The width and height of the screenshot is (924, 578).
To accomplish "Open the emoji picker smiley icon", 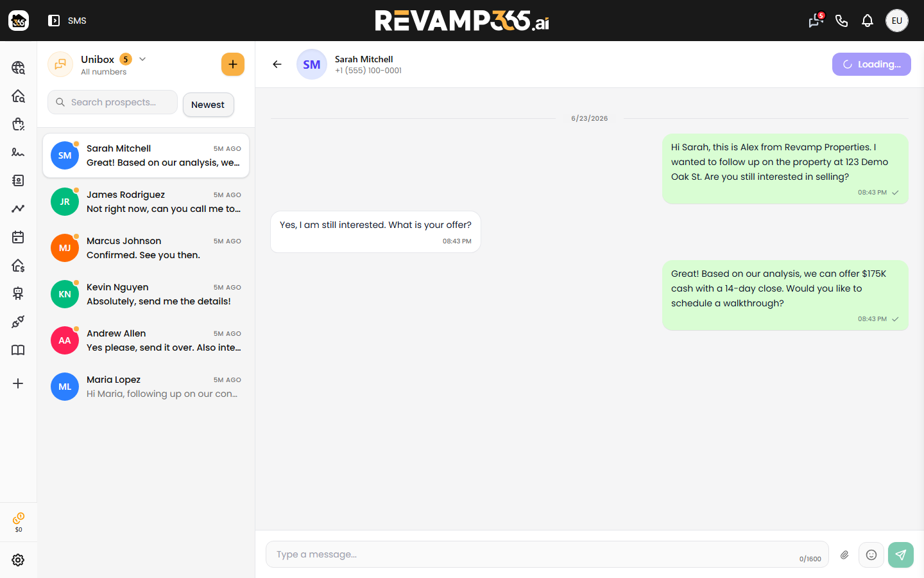I will (x=871, y=555).
